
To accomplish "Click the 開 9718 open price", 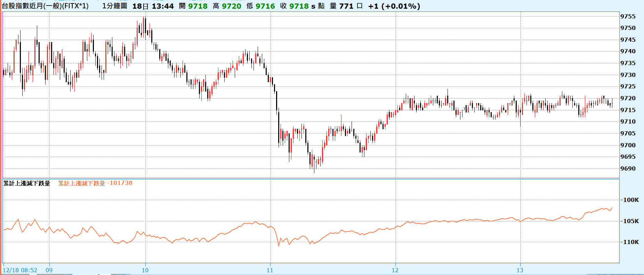I will [x=193, y=6].
